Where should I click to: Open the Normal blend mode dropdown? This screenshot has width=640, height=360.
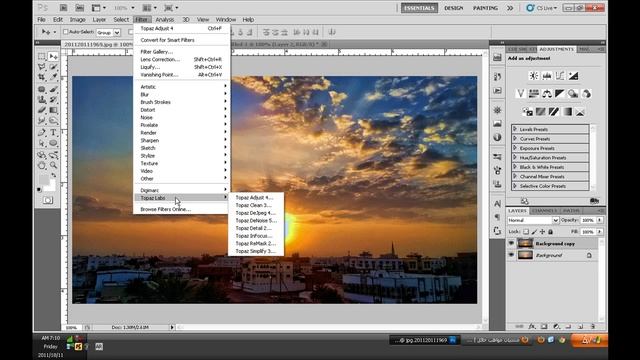pyautogui.click(x=533, y=220)
